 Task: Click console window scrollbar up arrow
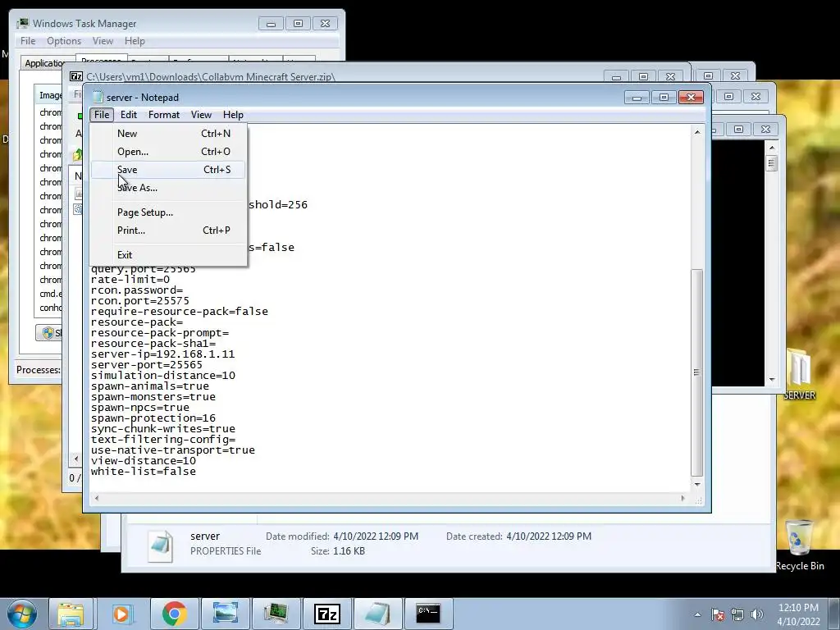tap(772, 148)
